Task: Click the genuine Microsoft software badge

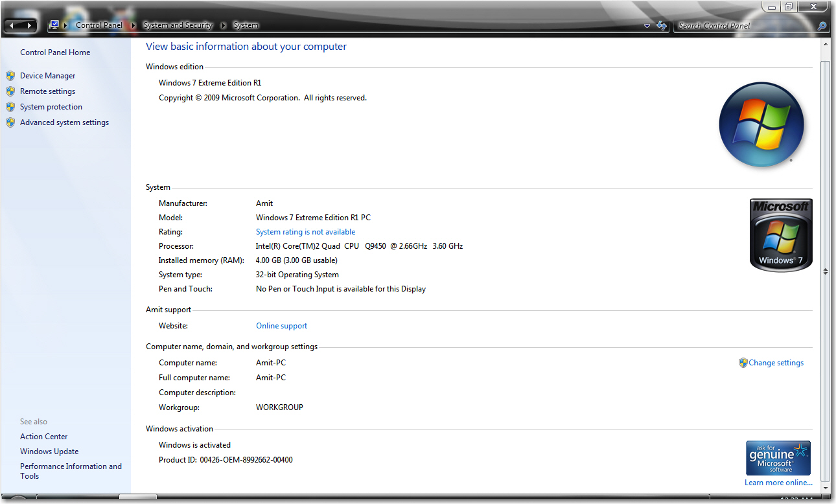Action: (x=778, y=457)
